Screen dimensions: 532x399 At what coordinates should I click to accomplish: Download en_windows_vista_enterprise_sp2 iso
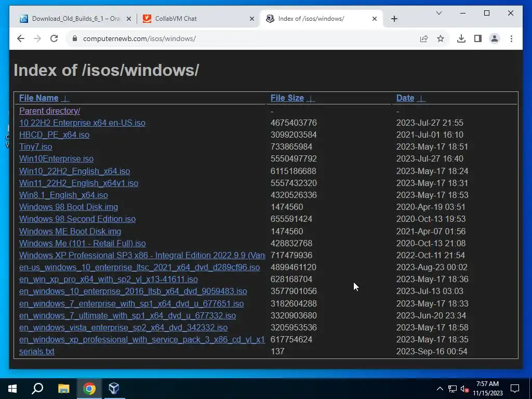click(x=124, y=327)
